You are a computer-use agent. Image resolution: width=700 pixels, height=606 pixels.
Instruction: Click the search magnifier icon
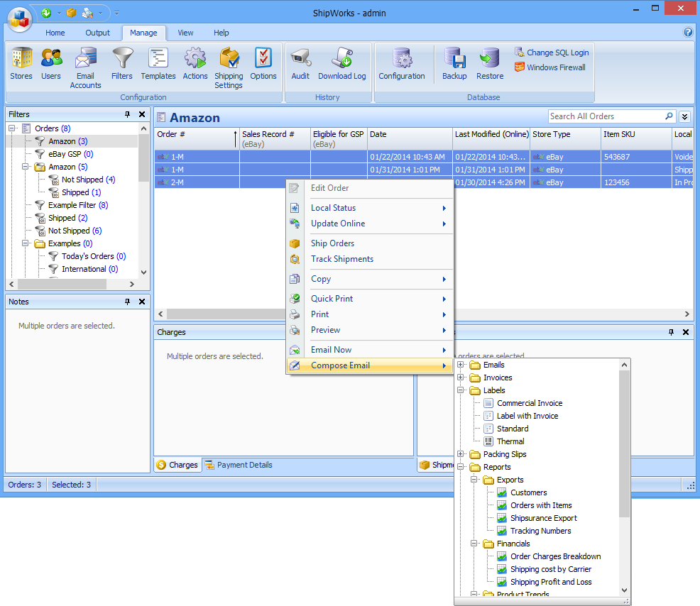click(x=669, y=116)
